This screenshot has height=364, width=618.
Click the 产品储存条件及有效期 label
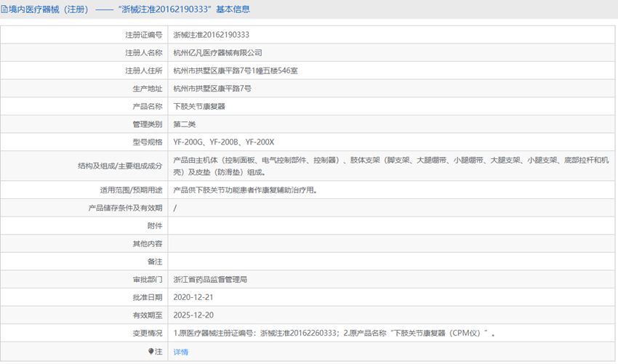[x=125, y=208]
